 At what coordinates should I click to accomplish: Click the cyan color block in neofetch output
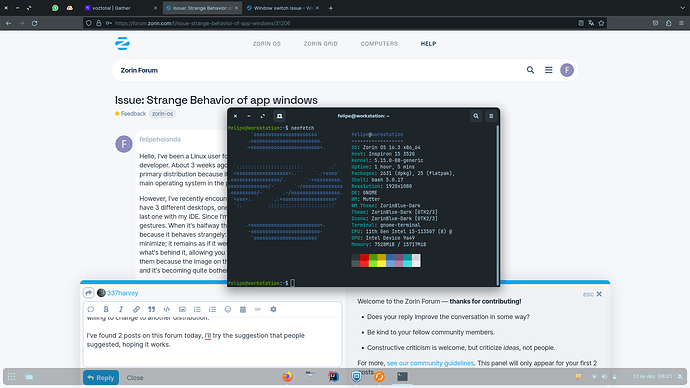(x=407, y=260)
